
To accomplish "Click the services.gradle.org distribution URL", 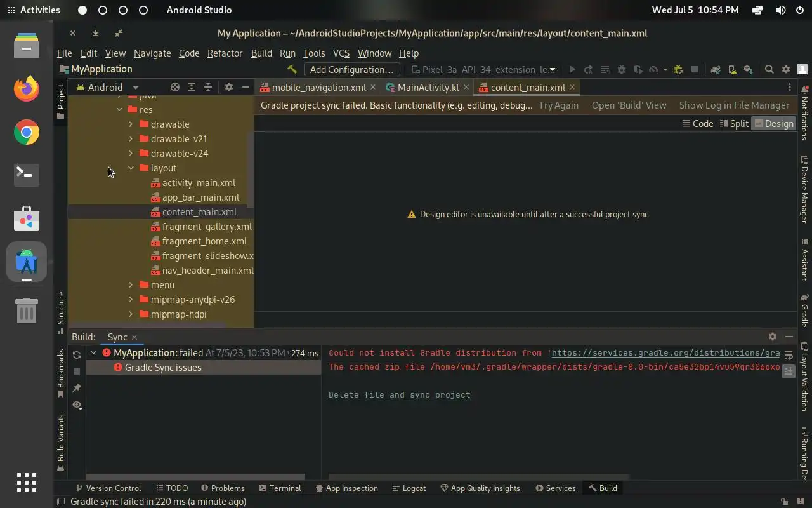I will tap(665, 352).
